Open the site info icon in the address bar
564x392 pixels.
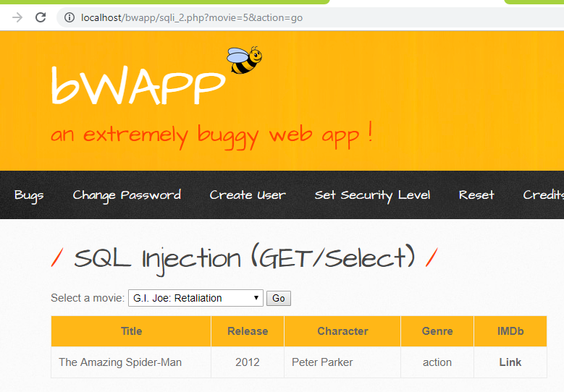70,17
